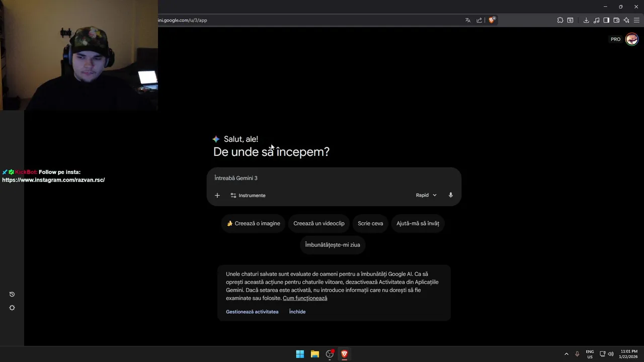Click the share page icon in address bar
The image size is (644, 362).
tap(479, 20)
